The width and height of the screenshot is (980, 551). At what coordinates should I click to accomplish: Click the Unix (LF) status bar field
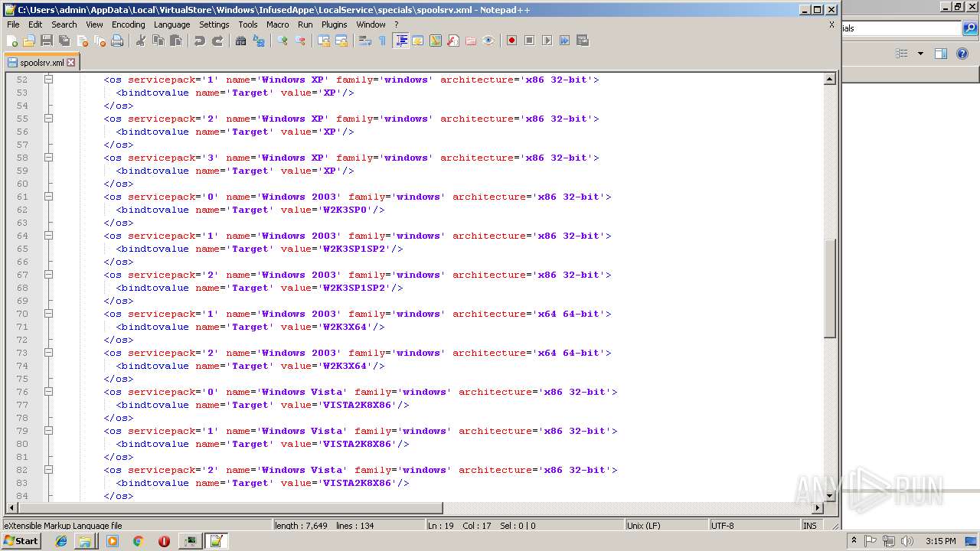click(666, 526)
